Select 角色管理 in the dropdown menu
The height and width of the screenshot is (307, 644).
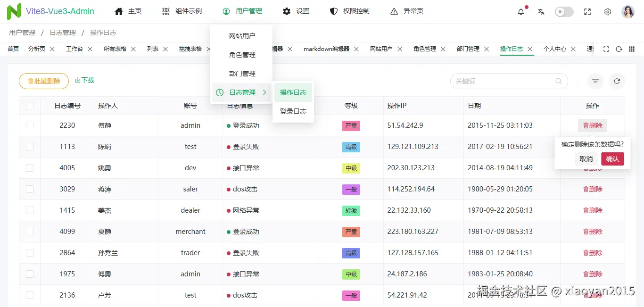click(241, 55)
